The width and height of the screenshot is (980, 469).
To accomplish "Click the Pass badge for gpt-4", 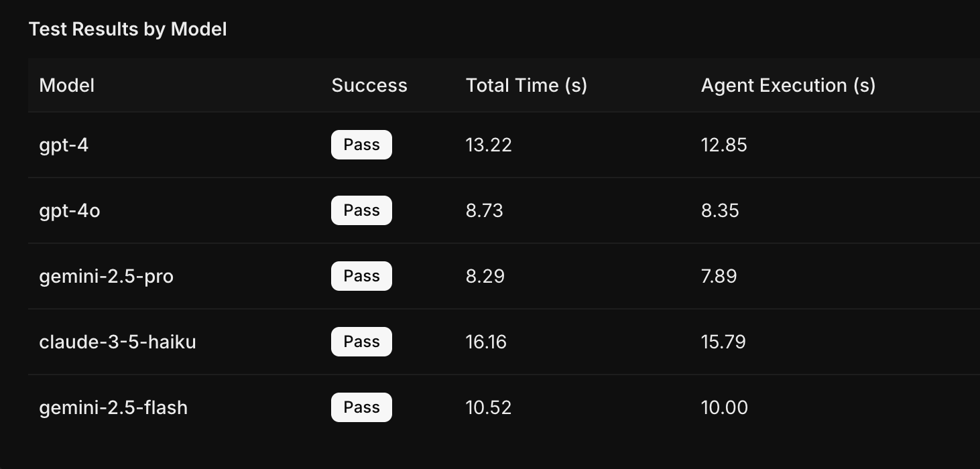I will (x=361, y=145).
